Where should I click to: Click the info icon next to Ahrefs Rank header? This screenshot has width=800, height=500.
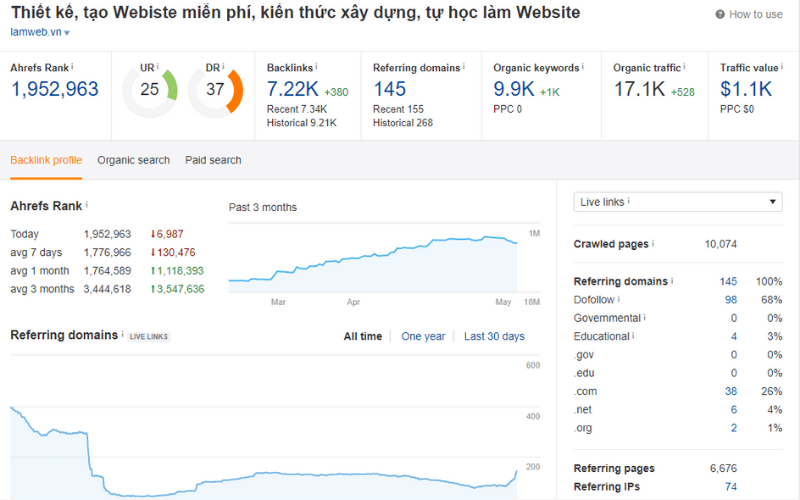(72, 66)
